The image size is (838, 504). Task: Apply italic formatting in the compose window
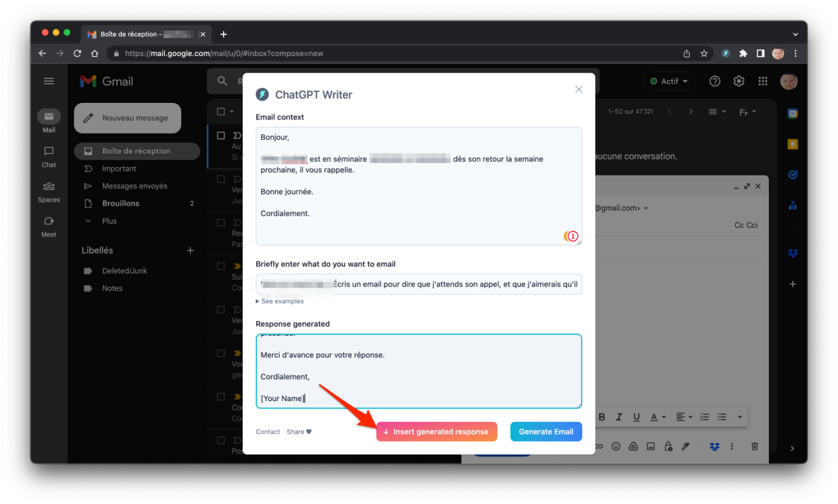tap(619, 417)
